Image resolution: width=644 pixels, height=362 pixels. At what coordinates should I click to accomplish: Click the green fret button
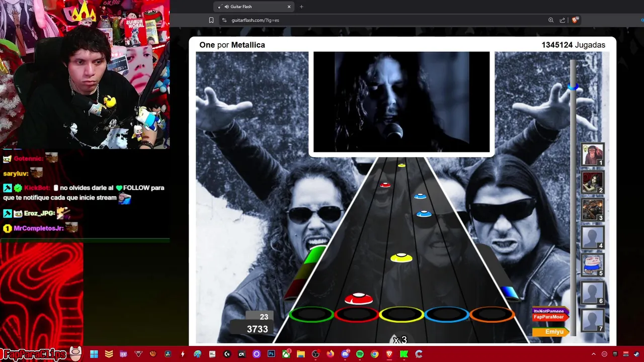[x=311, y=315]
